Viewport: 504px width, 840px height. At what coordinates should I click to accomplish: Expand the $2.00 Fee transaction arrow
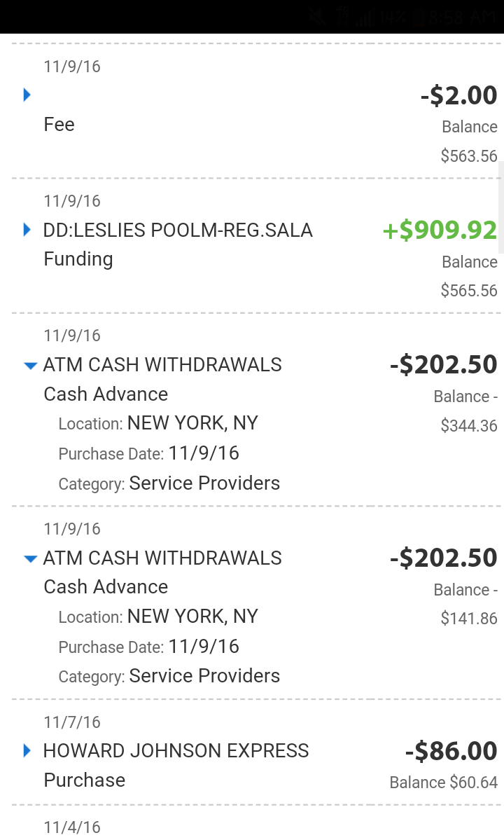pyautogui.click(x=27, y=95)
